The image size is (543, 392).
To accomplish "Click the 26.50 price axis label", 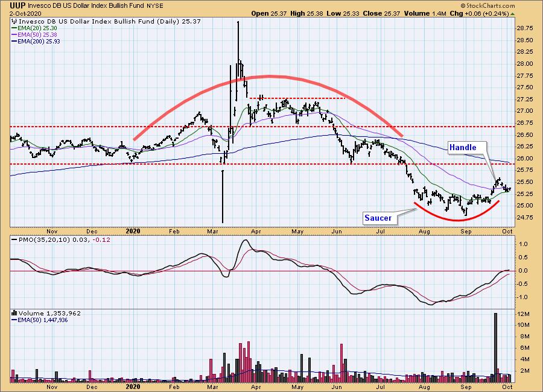I will click(525, 134).
